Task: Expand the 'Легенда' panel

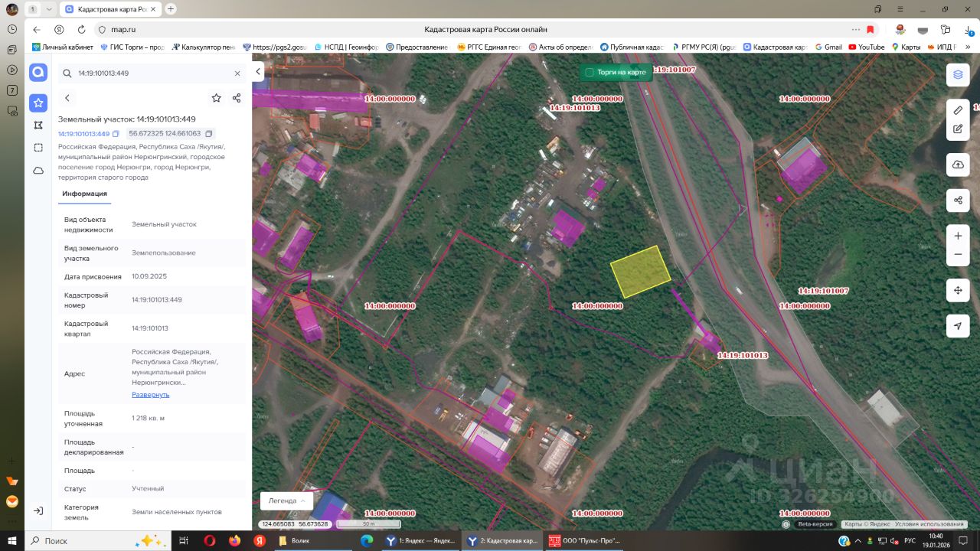Action: click(287, 500)
